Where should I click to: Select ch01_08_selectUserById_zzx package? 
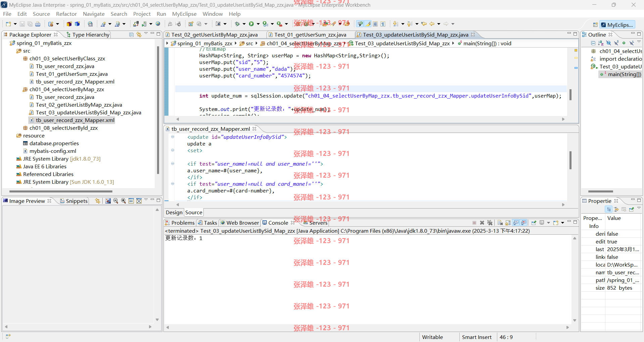(x=63, y=128)
